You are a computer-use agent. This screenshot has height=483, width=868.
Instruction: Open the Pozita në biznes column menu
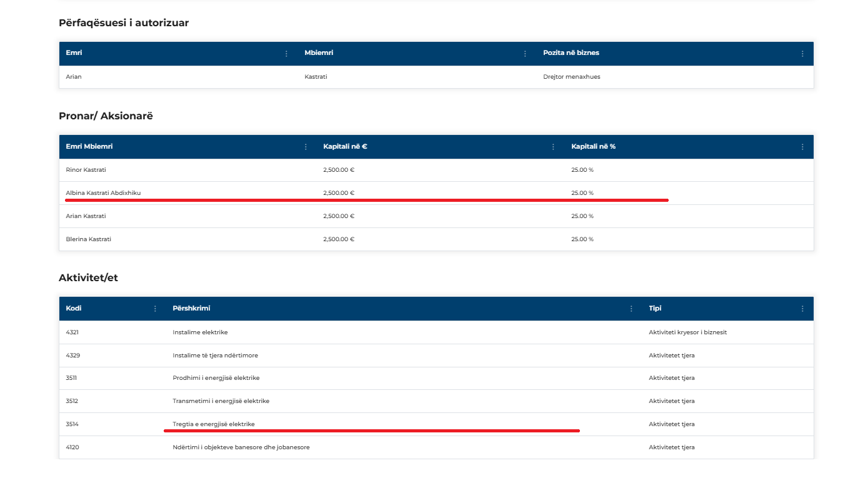pyautogui.click(x=802, y=54)
